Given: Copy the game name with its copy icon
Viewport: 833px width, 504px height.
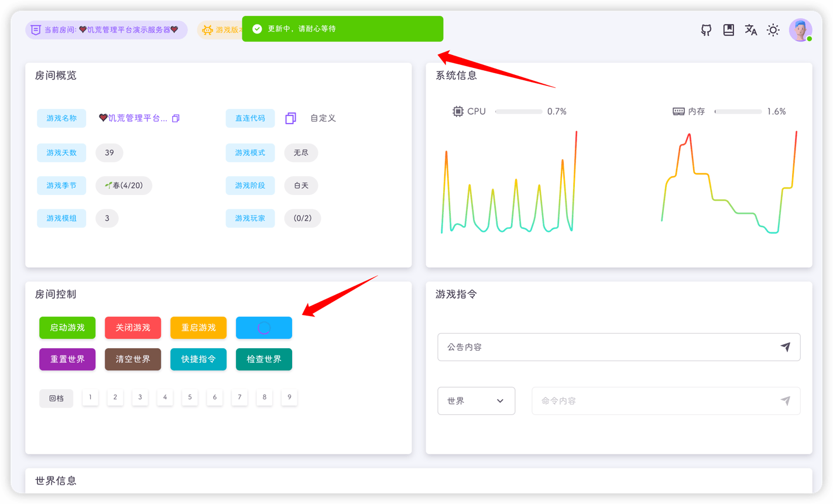Looking at the screenshot, I should [175, 118].
